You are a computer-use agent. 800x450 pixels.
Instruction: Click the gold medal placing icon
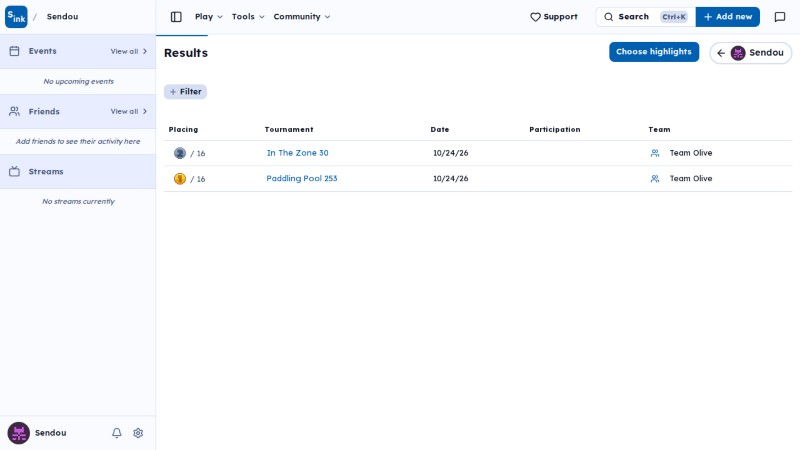point(180,179)
